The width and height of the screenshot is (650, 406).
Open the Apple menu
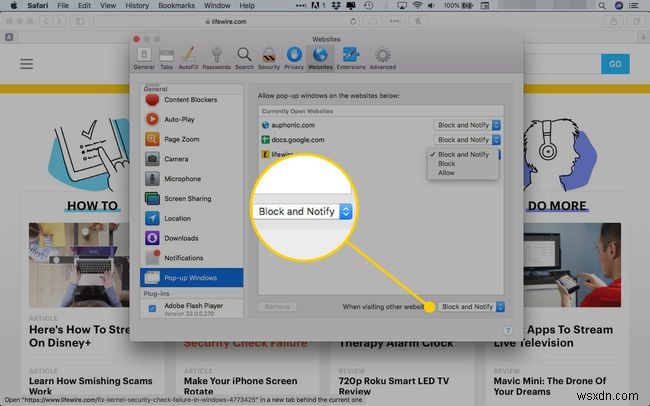point(13,5)
